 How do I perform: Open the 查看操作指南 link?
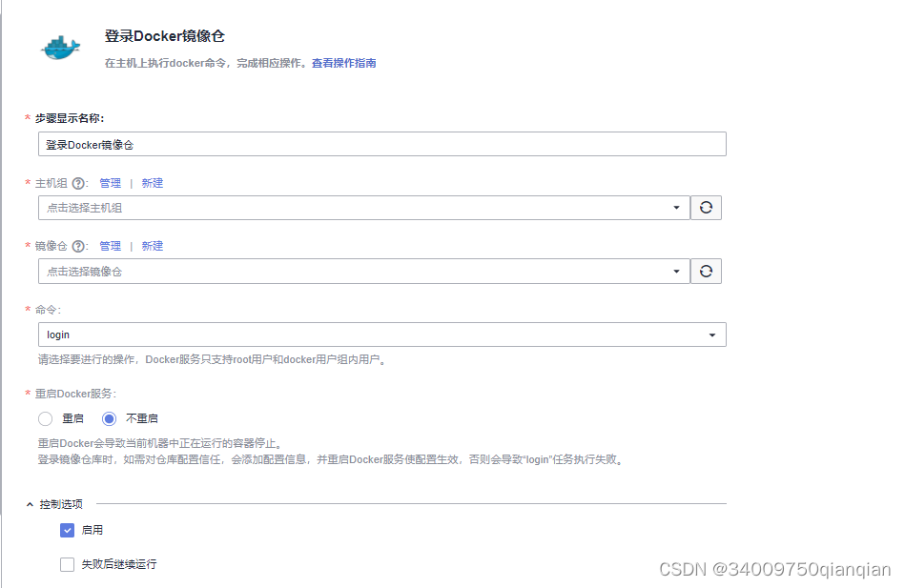point(343,63)
